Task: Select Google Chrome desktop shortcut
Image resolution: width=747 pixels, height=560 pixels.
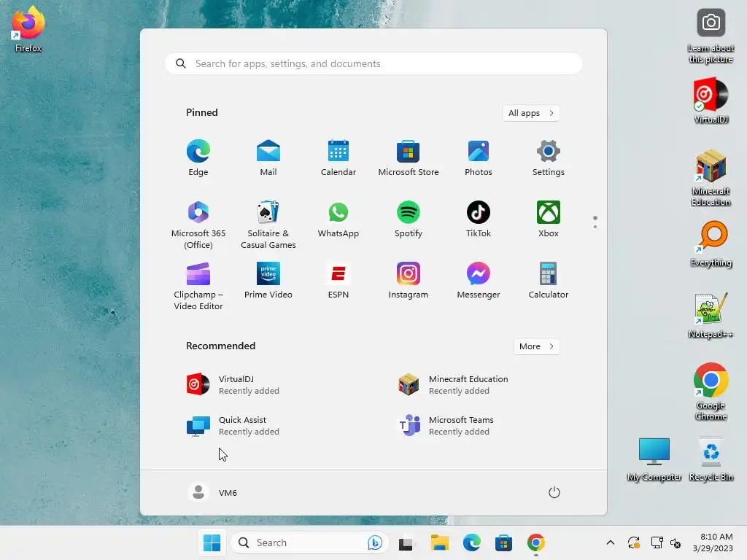Action: click(x=711, y=392)
